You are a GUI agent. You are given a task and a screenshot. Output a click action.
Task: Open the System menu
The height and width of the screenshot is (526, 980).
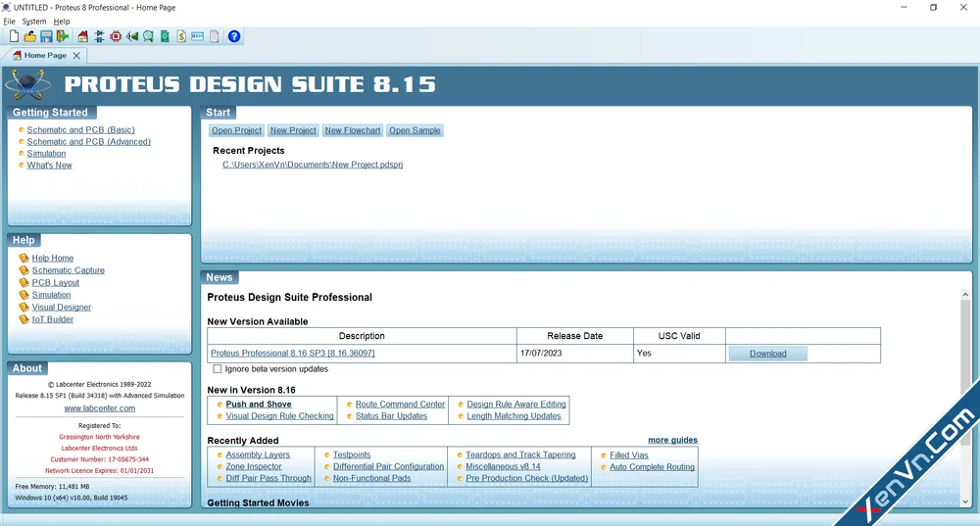tap(34, 22)
